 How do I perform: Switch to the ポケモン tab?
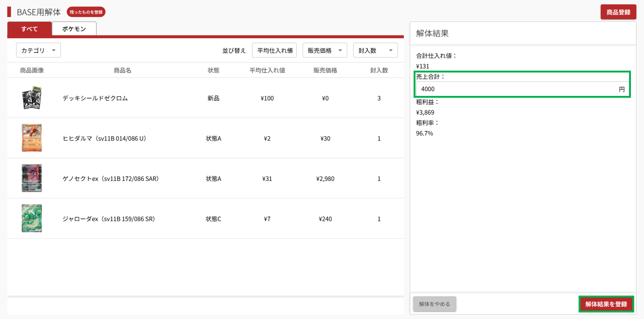pos(74,29)
